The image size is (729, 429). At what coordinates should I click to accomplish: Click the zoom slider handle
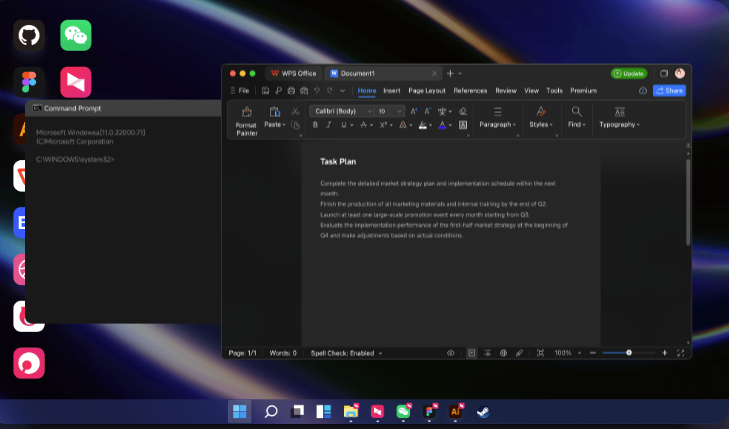coord(629,353)
